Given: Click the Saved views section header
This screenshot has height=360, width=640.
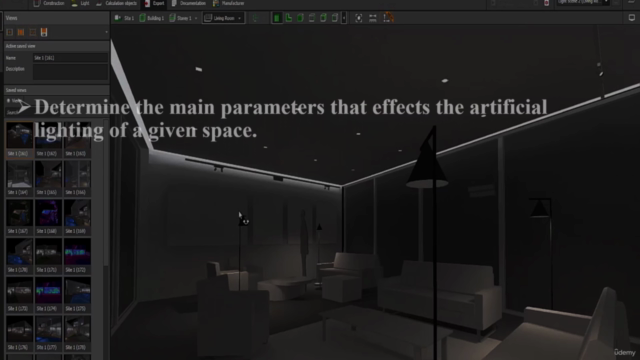Looking at the screenshot, I should pyautogui.click(x=56, y=90).
